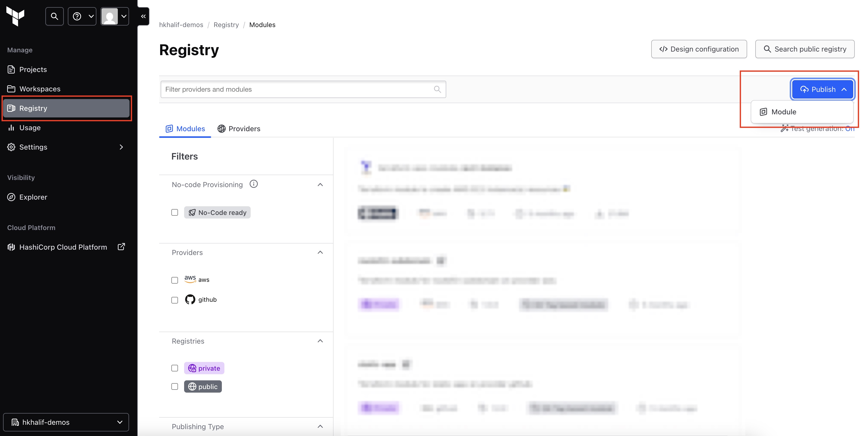
Task: Open Projects in the sidebar
Action: pyautogui.click(x=66, y=69)
